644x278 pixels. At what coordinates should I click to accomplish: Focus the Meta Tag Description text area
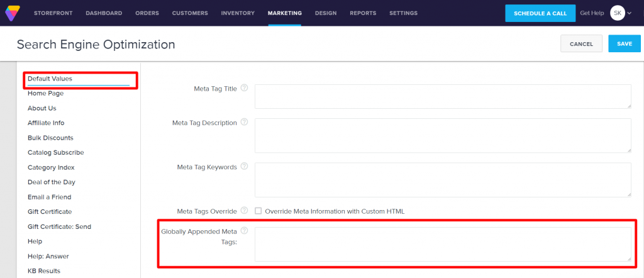(443, 135)
